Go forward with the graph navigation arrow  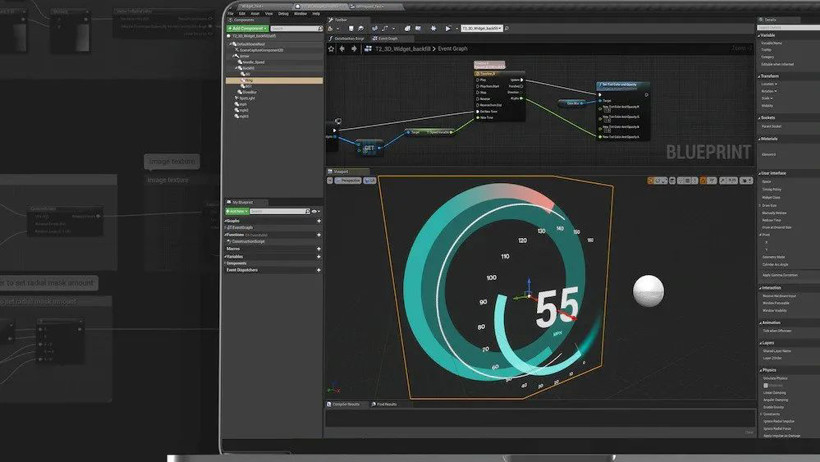tap(354, 49)
